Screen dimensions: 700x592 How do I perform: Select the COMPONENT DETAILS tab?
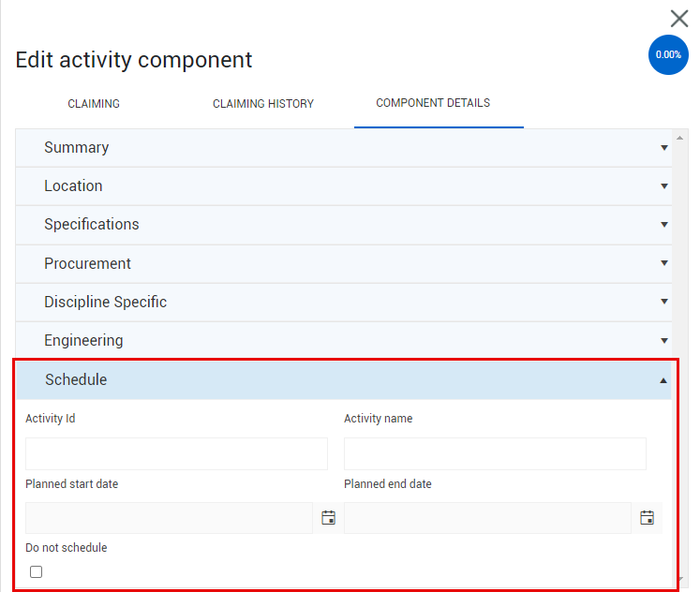pyautogui.click(x=433, y=103)
